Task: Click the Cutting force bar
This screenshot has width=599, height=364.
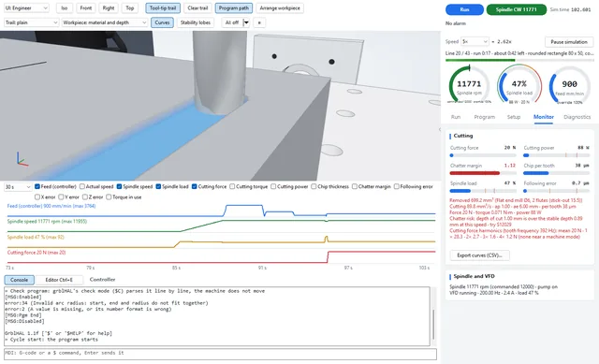Action: coord(483,155)
